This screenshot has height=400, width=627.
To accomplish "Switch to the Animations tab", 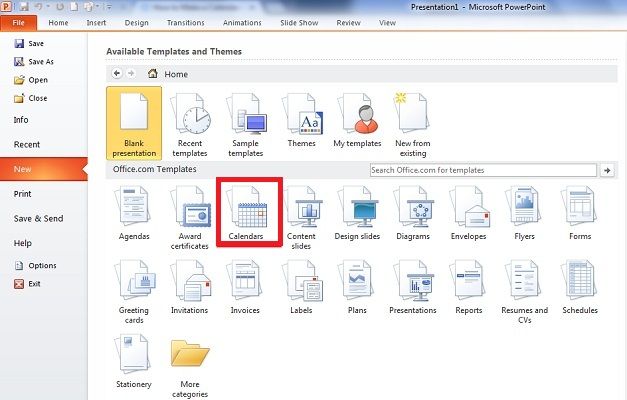I will pyautogui.click(x=242, y=23).
